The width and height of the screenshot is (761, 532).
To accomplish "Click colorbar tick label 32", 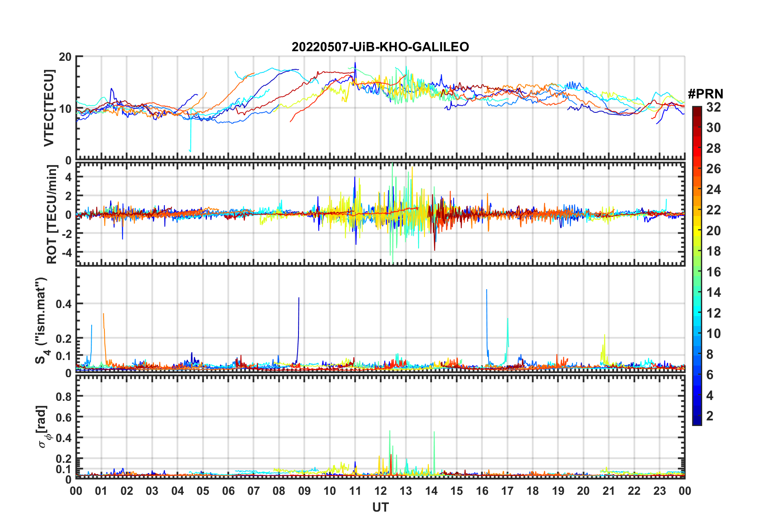I will (713, 107).
